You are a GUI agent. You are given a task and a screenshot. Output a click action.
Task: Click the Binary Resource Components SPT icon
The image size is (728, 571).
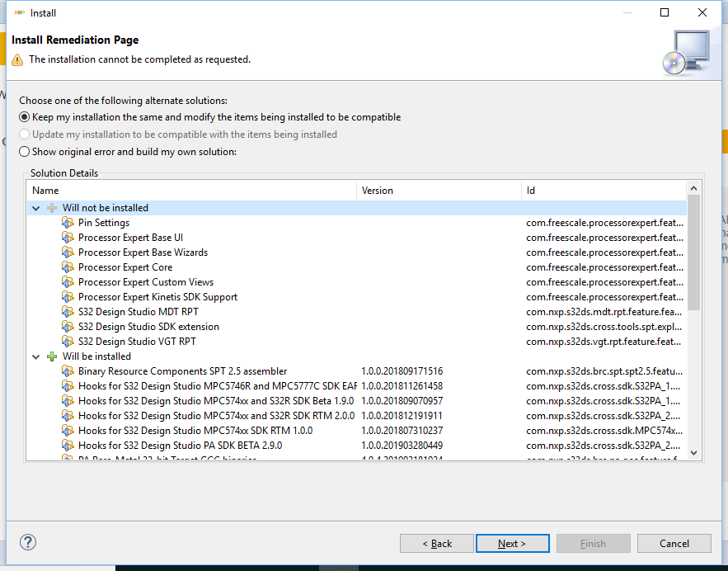pyautogui.click(x=68, y=371)
